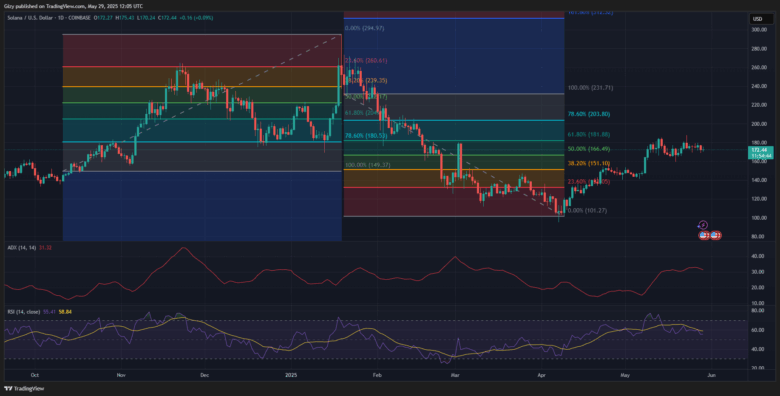The image size is (780, 396).
Task: Click the published header text by Gizy
Action: coord(75,6)
